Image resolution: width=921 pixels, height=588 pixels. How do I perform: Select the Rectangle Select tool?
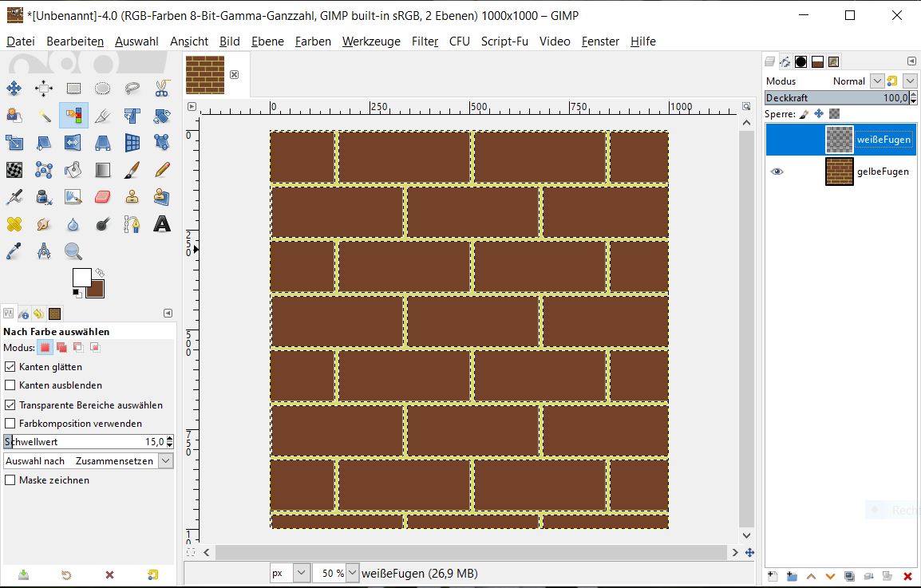73,89
